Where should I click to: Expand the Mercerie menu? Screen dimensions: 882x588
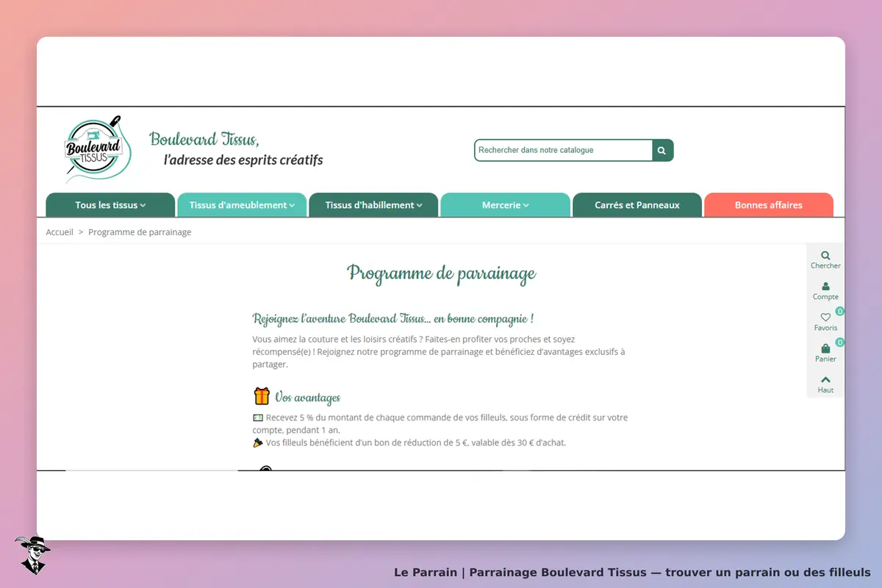(x=505, y=205)
